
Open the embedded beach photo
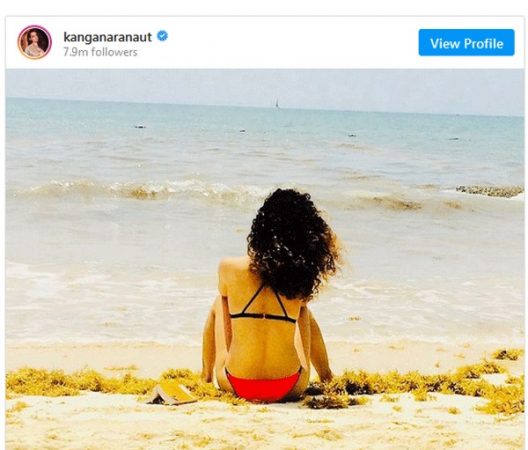[x=265, y=259]
